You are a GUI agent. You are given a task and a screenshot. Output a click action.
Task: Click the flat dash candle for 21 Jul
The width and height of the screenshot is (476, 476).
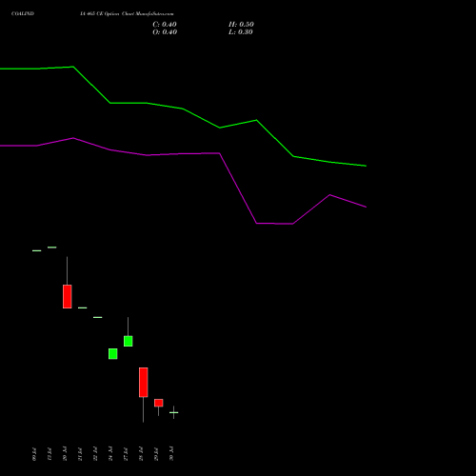coord(82,307)
